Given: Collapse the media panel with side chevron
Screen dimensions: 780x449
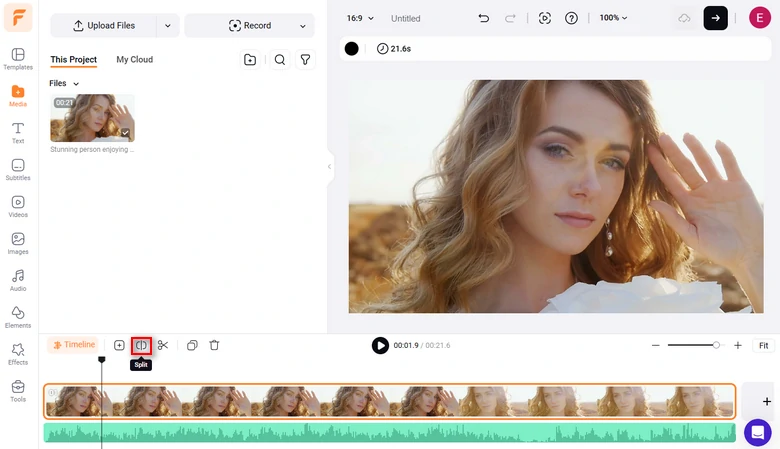Looking at the screenshot, I should (329, 167).
